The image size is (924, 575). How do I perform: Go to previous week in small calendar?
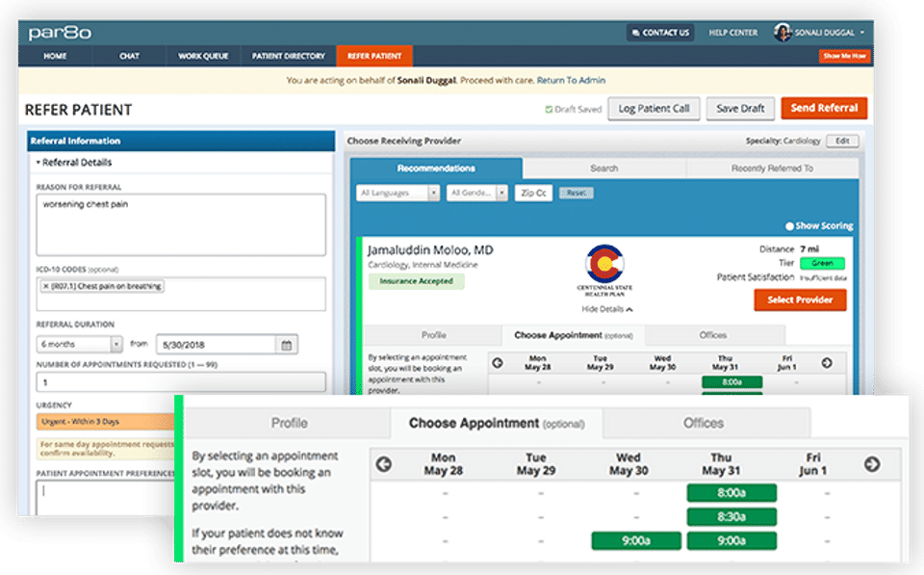[498, 363]
